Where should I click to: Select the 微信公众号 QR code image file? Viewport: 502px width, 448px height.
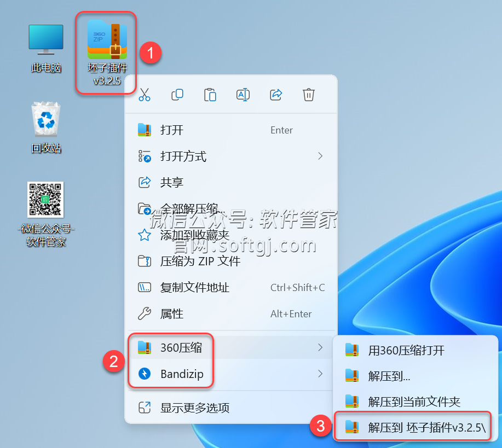(x=46, y=214)
